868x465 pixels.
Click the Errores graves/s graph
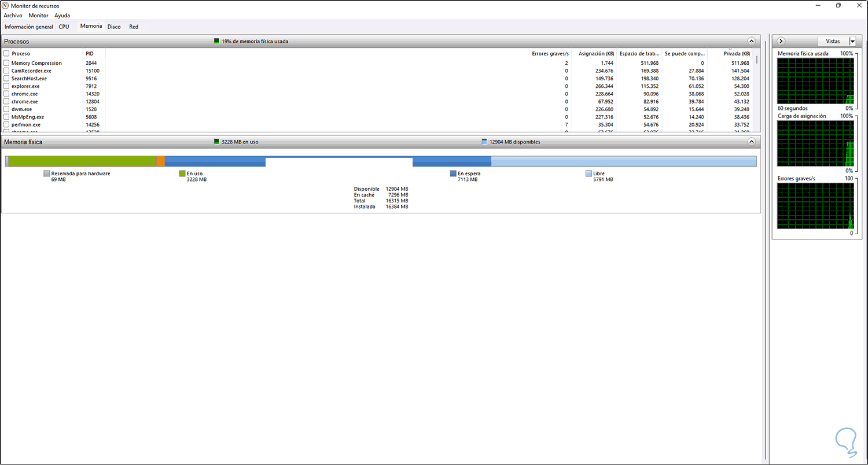point(815,206)
